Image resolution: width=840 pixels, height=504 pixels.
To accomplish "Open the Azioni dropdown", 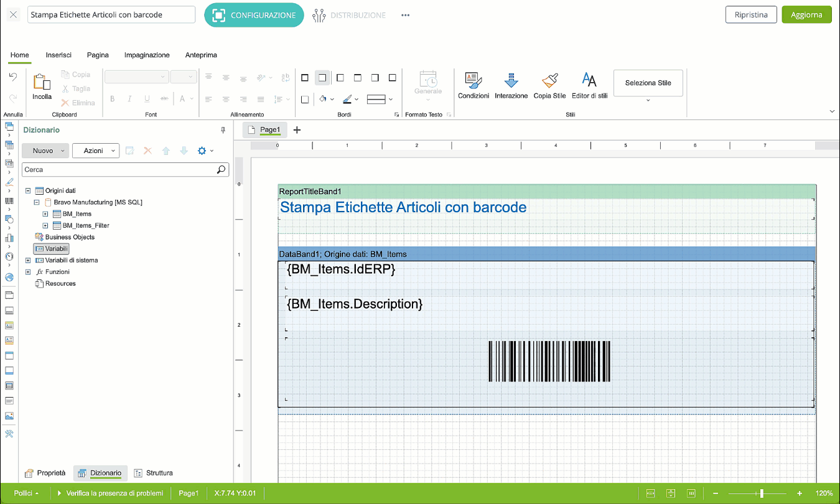I will [x=96, y=151].
